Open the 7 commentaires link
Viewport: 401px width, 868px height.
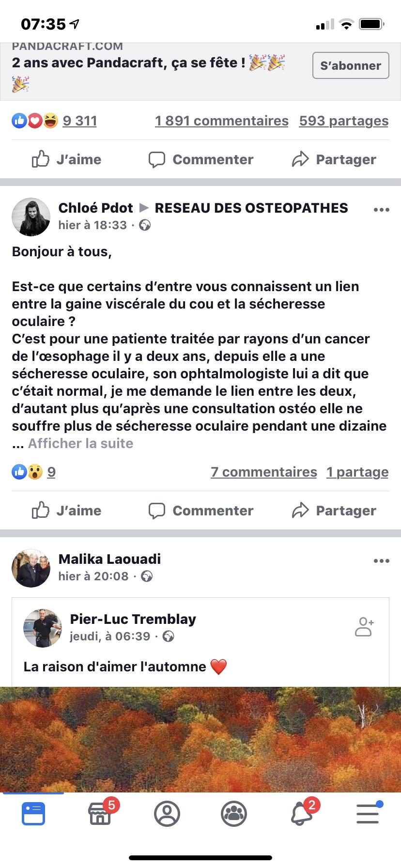coord(264,472)
